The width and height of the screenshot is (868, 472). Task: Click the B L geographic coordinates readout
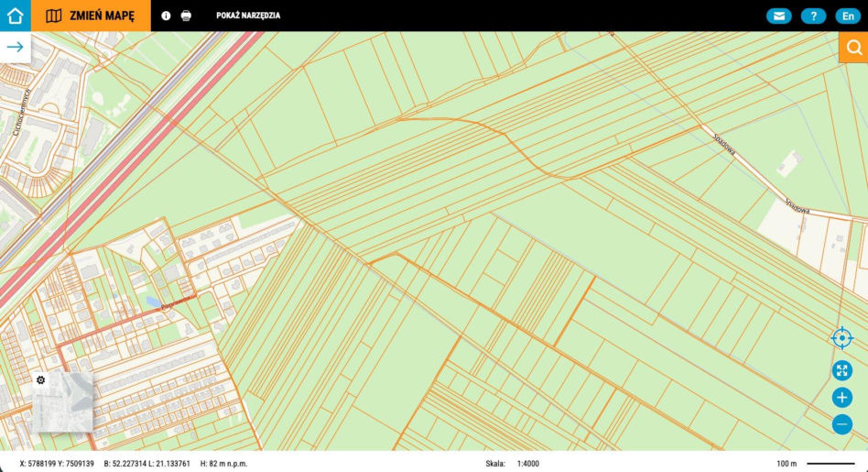tap(147, 464)
